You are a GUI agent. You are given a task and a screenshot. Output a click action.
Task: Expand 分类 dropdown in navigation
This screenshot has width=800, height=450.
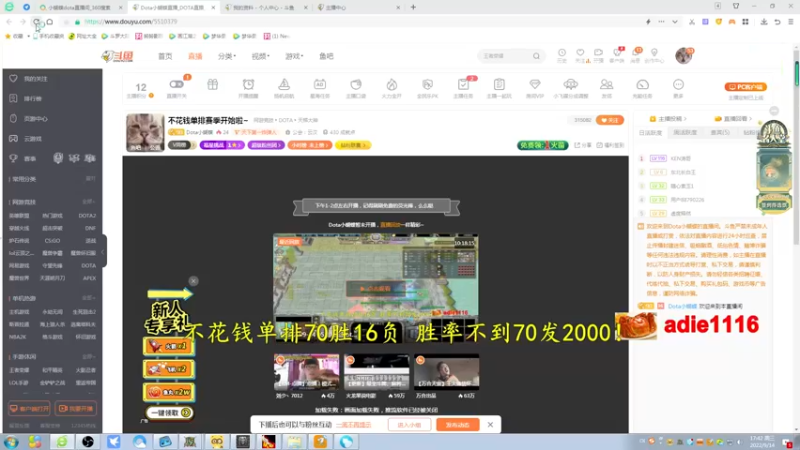pos(227,56)
